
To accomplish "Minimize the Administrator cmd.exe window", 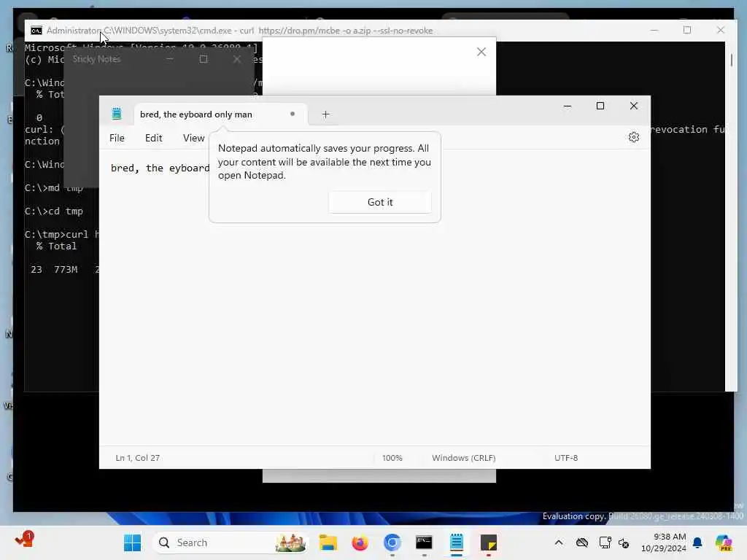I will [x=654, y=30].
